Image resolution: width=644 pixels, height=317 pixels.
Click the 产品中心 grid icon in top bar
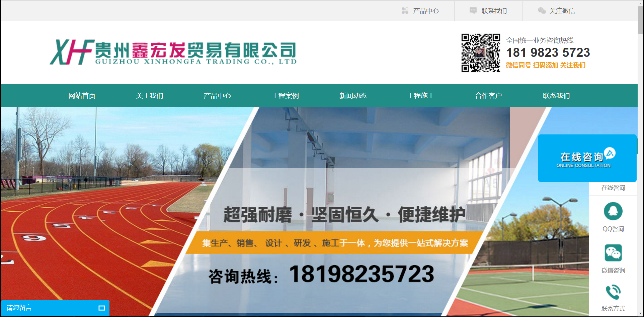click(x=405, y=11)
